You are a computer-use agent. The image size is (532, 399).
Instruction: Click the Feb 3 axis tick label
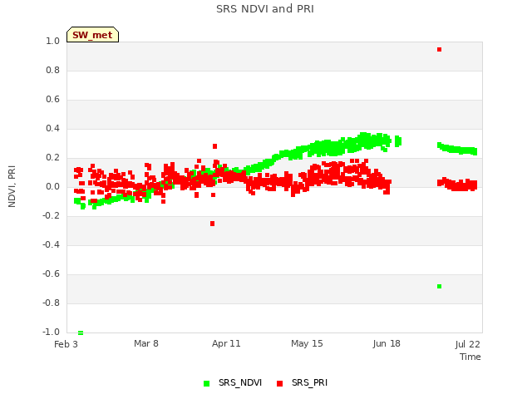(66, 344)
